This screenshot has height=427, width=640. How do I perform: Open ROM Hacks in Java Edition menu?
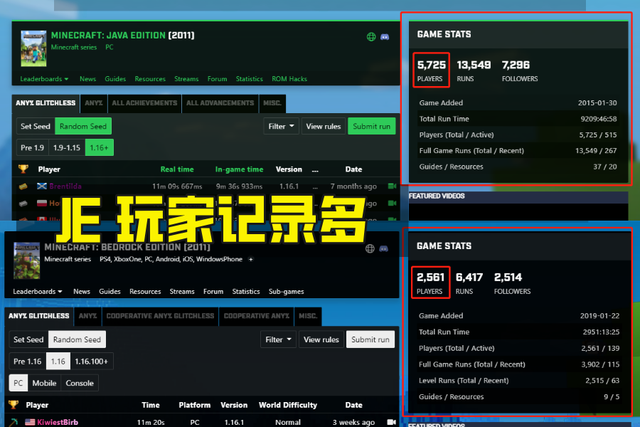tap(289, 79)
